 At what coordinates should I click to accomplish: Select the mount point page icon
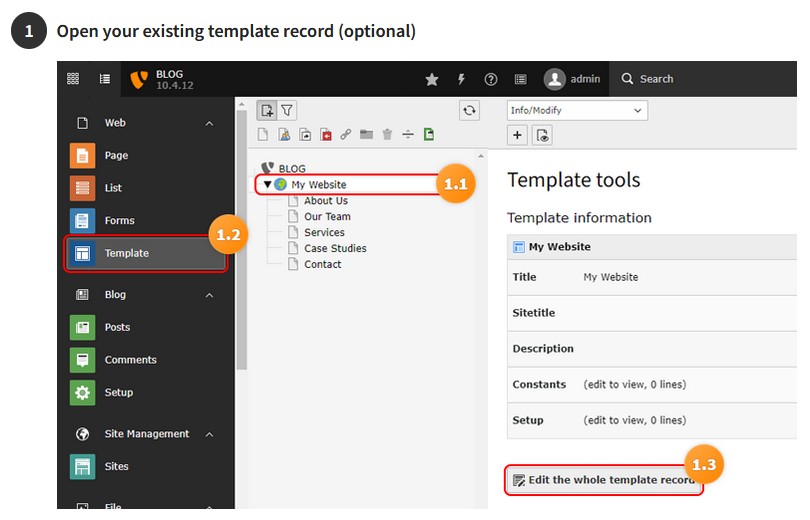(326, 135)
